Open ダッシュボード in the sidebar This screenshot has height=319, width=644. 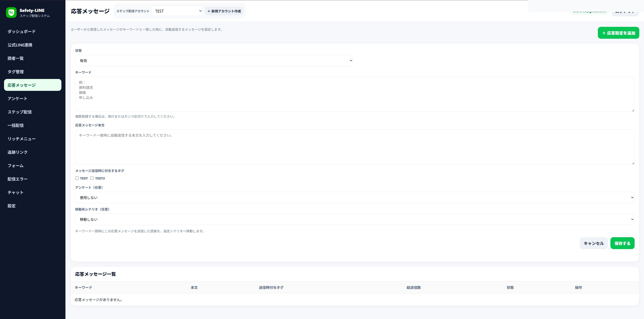click(33, 32)
